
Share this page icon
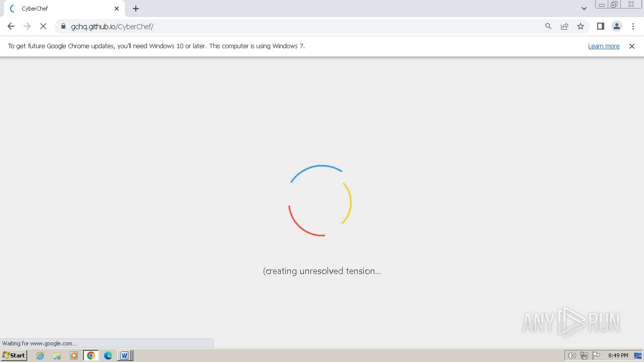point(565,26)
